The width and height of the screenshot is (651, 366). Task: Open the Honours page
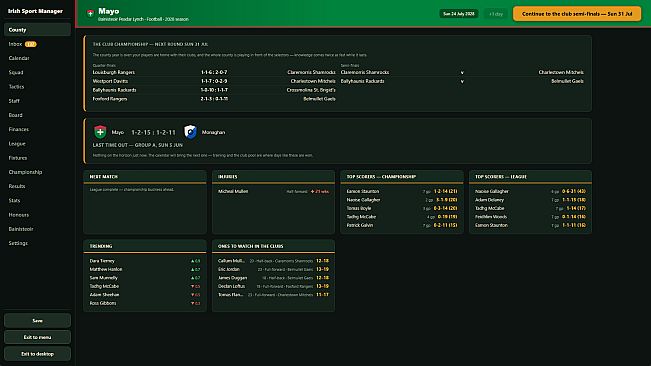click(37, 215)
